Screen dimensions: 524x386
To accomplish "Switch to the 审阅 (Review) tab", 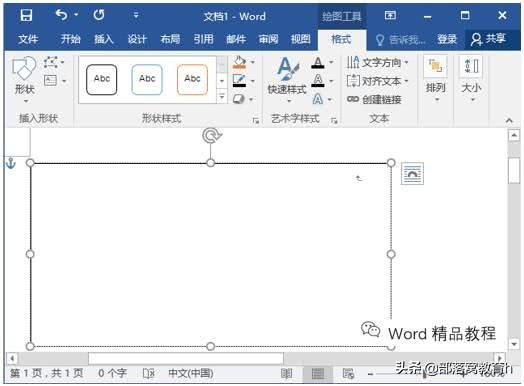I will tap(268, 39).
